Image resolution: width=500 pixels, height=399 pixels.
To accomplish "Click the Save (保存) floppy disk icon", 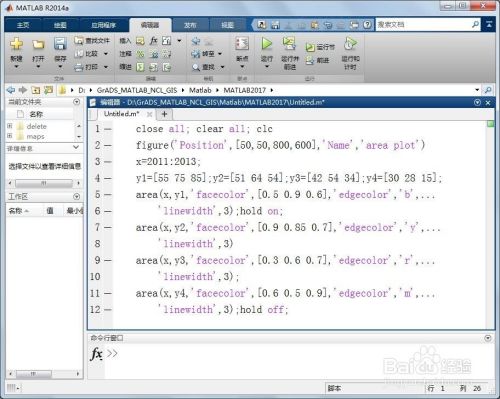I will tap(60, 44).
